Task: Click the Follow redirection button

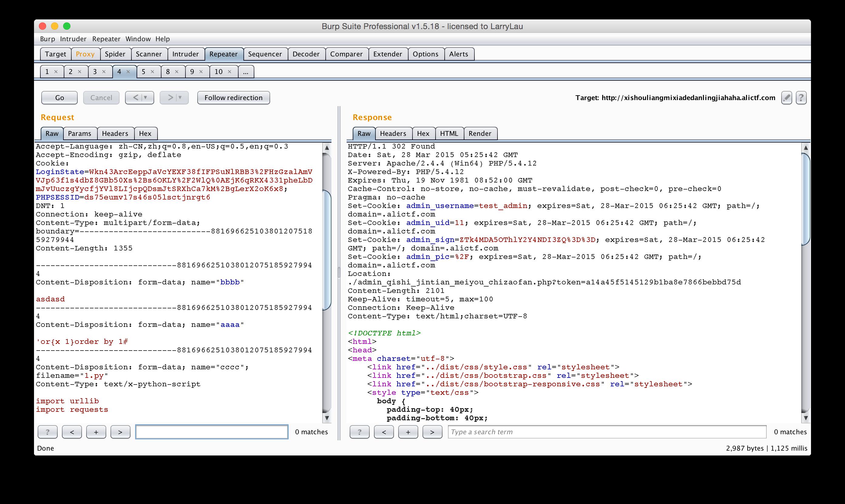Action: (x=233, y=98)
